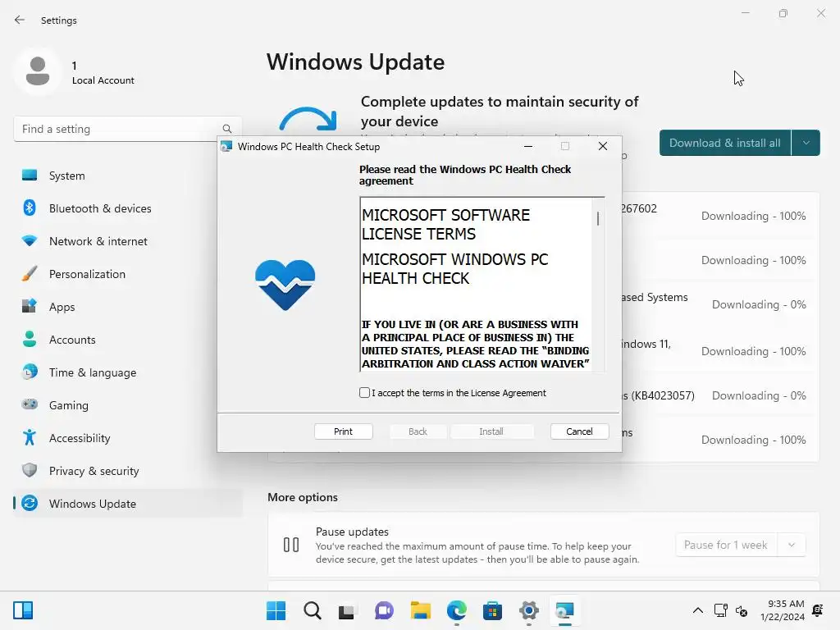Viewport: 840px width, 630px height.
Task: Click the installer icon in taskbar
Action: pyautogui.click(x=564, y=610)
